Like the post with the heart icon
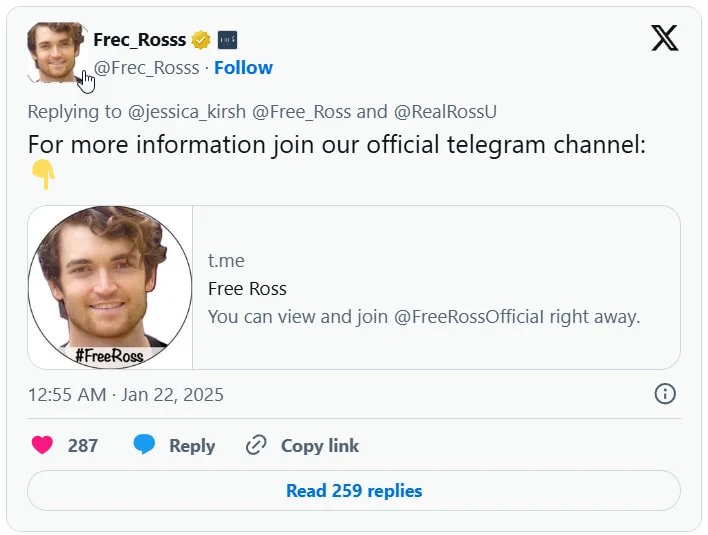 coord(42,446)
